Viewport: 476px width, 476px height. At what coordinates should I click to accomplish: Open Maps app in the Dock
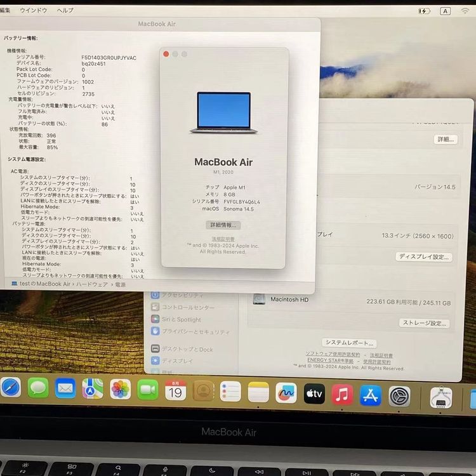(x=93, y=388)
